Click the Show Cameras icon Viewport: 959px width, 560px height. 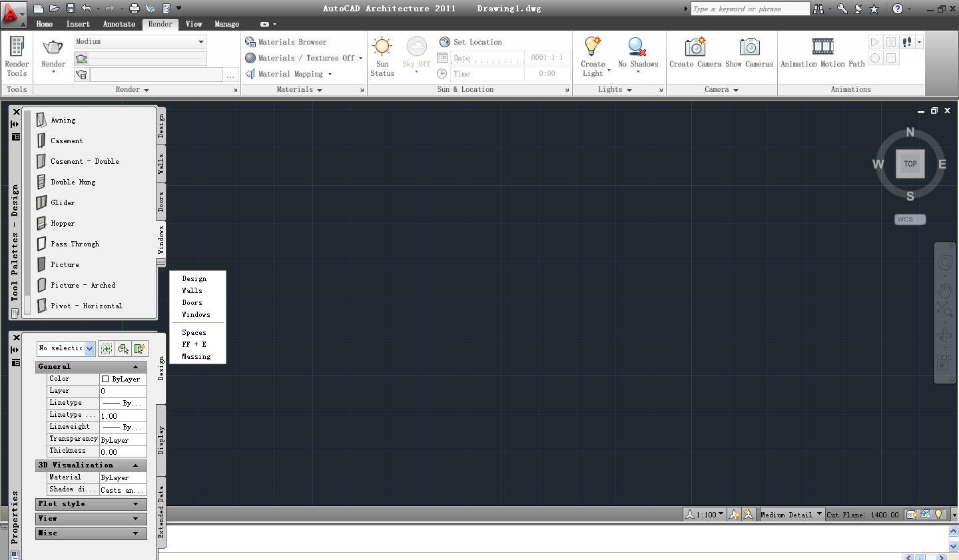tap(749, 47)
